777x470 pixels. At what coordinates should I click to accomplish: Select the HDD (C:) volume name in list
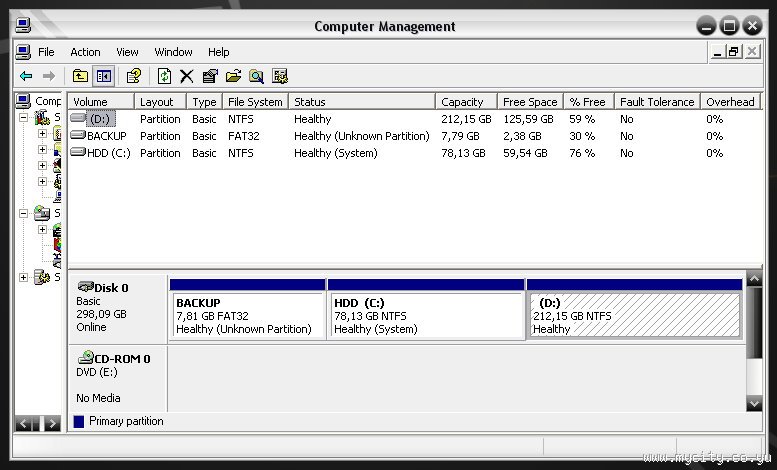[x=109, y=153]
